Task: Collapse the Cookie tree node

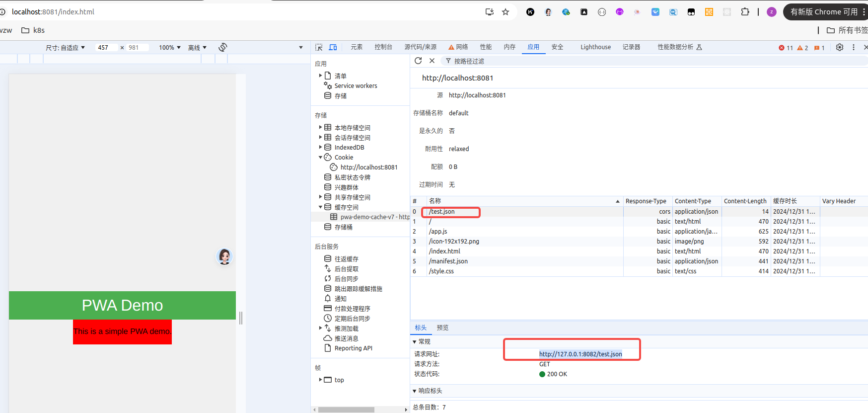Action: 320,157
